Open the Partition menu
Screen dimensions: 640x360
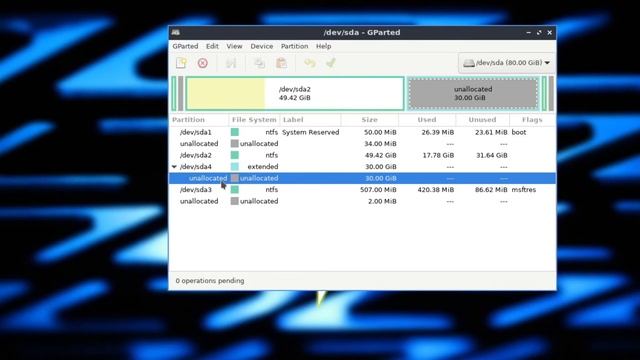(x=294, y=46)
